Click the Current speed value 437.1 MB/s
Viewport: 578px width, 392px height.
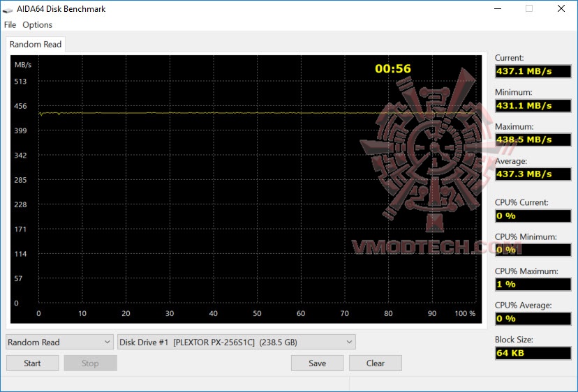533,71
